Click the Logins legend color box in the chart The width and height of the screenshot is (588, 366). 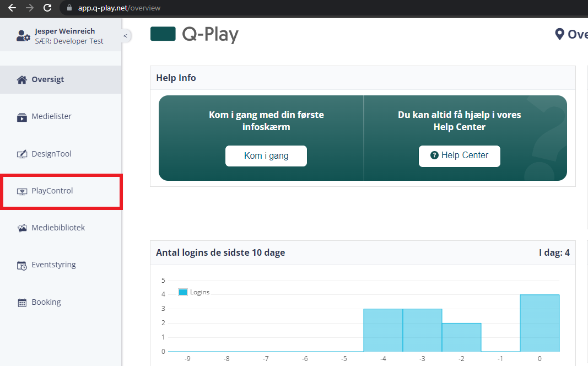tap(182, 292)
